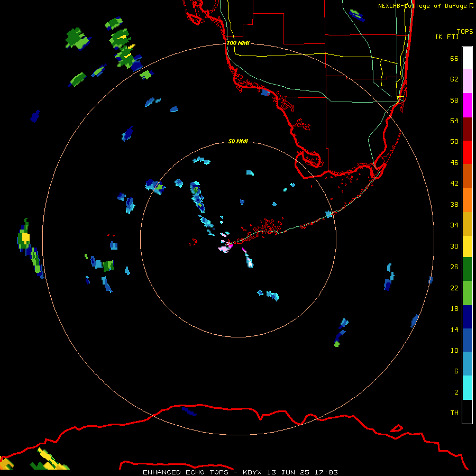Click the 66 value in the legend
Screen dimensions: 476x476
point(454,59)
